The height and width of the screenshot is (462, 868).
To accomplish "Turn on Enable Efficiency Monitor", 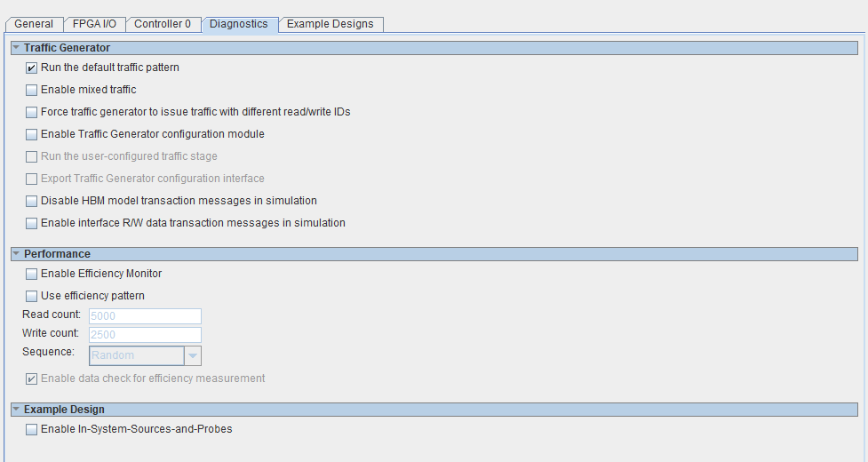I will pyautogui.click(x=32, y=274).
